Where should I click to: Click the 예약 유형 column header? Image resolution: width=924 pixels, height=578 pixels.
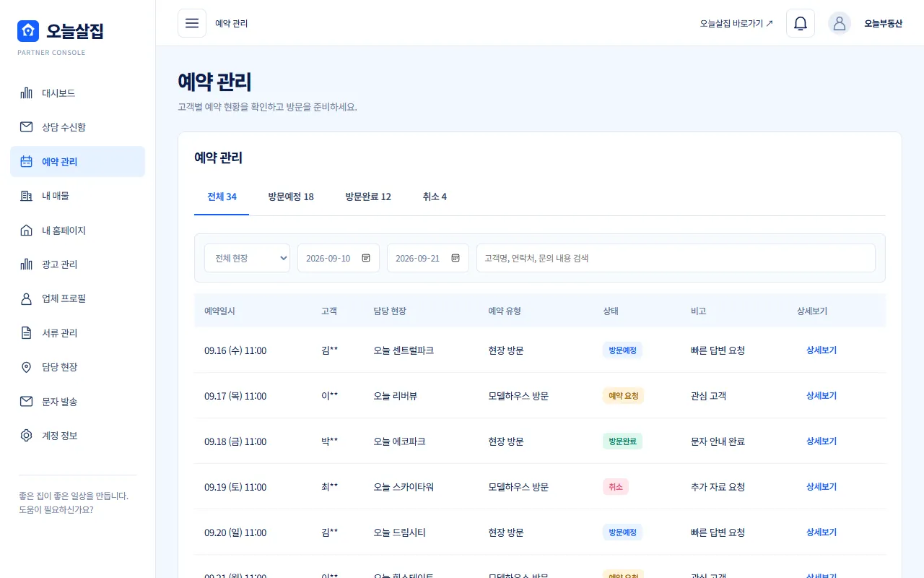pyautogui.click(x=505, y=311)
